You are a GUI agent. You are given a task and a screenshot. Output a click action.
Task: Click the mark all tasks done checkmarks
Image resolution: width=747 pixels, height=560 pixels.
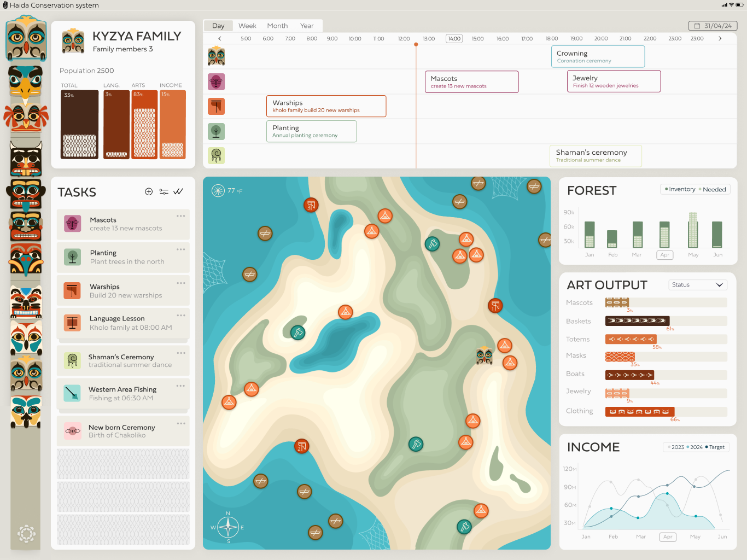click(x=178, y=191)
